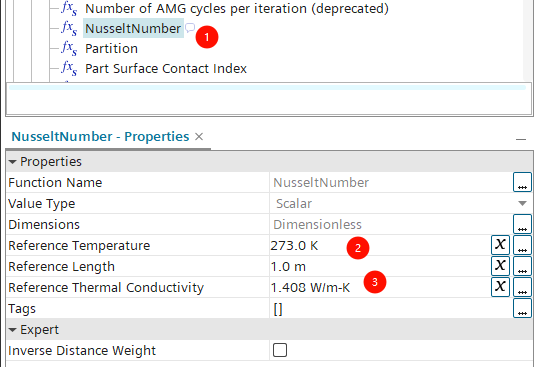Click the fx icon beside NusseltNumber
The image size is (536, 367).
click(69, 28)
